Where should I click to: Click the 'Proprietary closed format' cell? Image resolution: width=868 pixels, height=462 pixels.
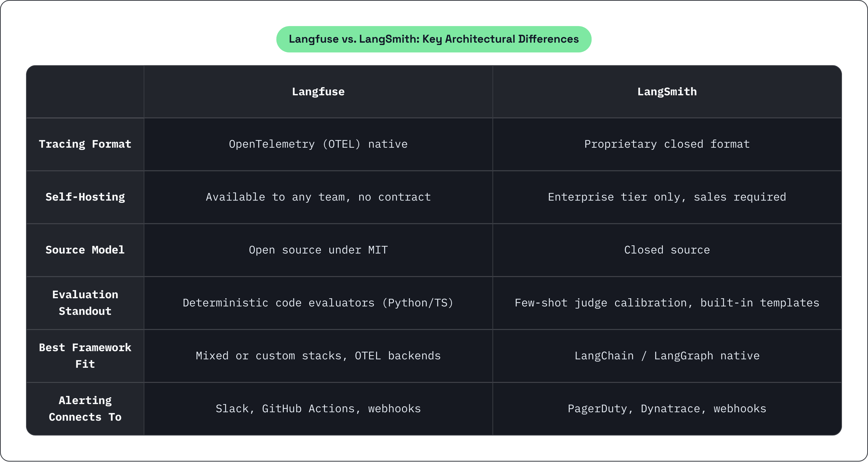point(667,144)
